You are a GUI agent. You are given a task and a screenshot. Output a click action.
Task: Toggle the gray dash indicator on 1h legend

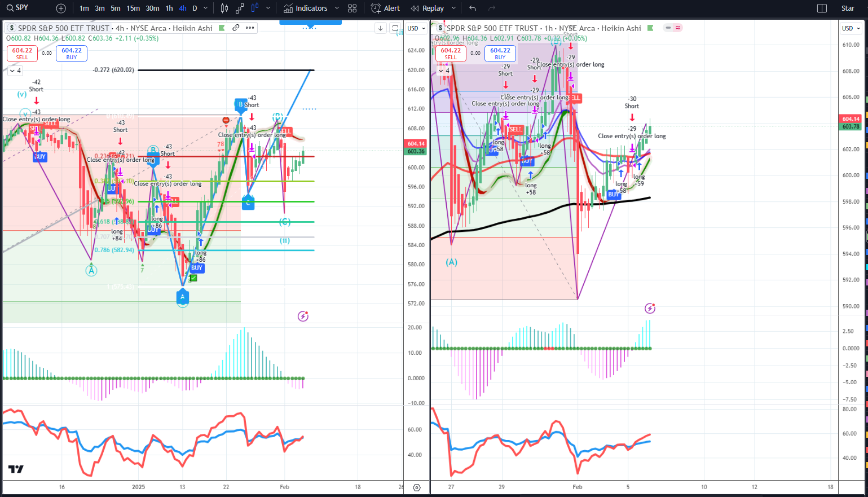click(668, 28)
